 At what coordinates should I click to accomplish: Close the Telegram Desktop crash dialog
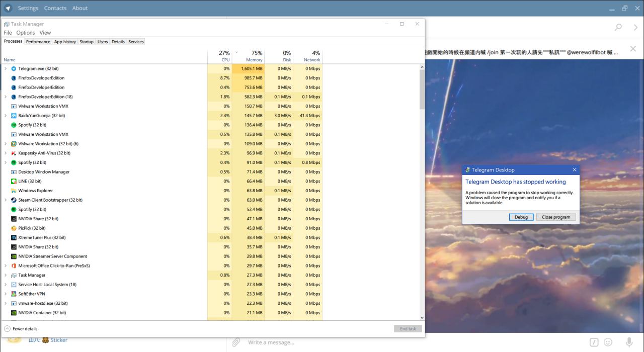[x=575, y=170]
